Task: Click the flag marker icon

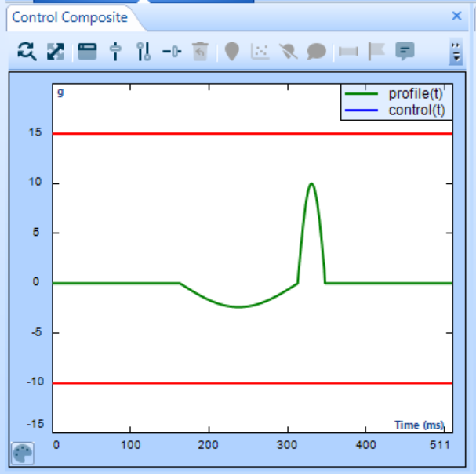Action: [376, 52]
